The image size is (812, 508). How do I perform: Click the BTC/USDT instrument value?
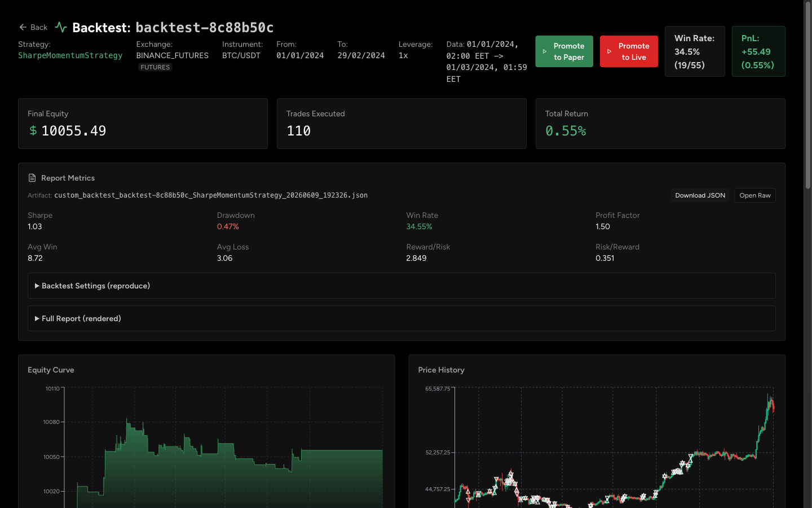point(241,55)
